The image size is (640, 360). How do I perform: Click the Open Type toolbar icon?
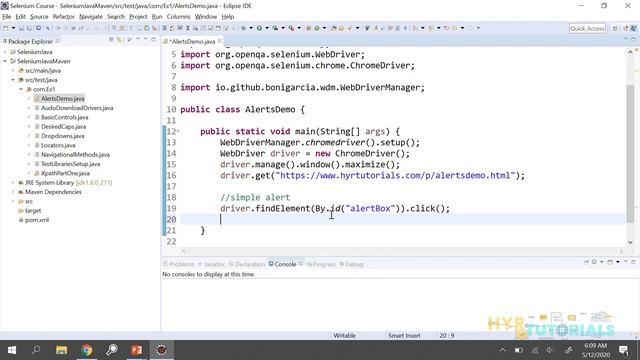(334, 28)
